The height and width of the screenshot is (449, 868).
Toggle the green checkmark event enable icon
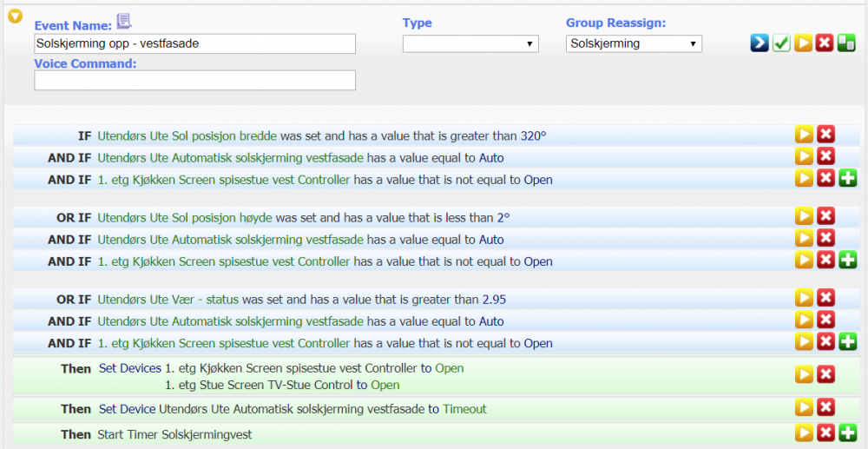781,43
